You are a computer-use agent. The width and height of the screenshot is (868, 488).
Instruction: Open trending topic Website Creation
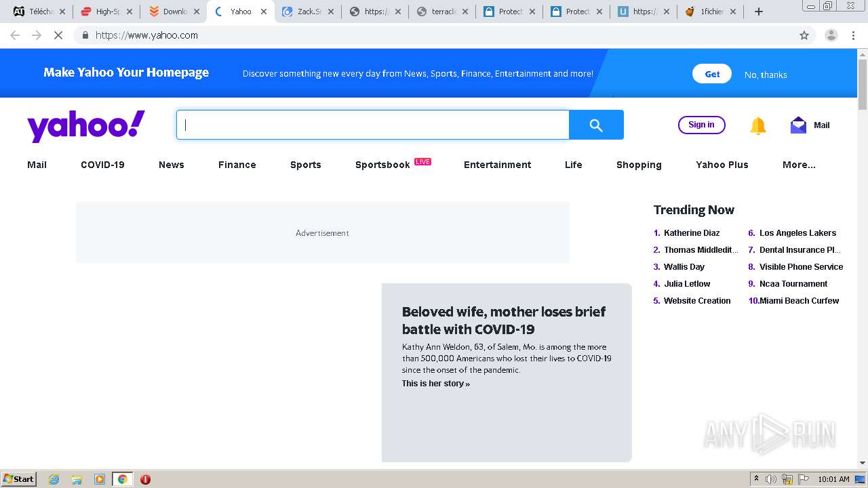[697, 301]
